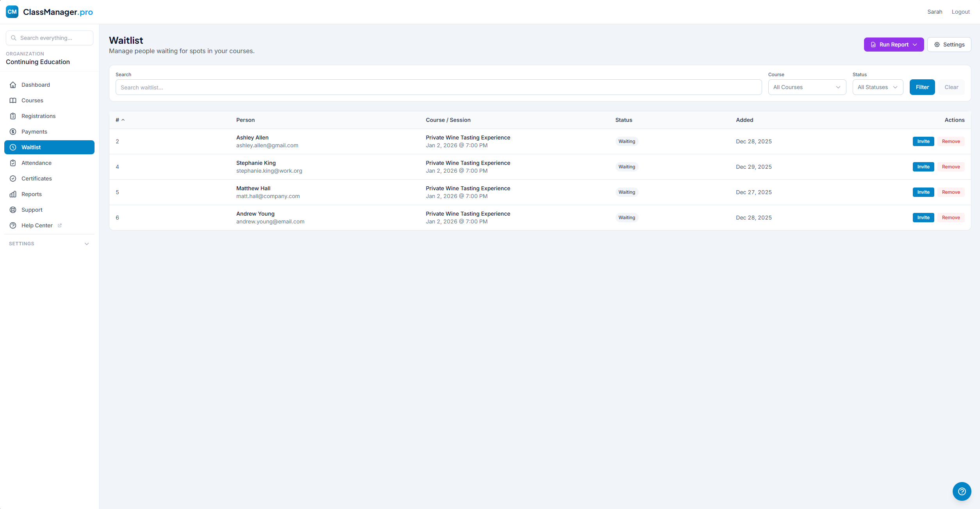980x509 pixels.
Task: Click the Reports bar chart icon
Action: (13, 194)
